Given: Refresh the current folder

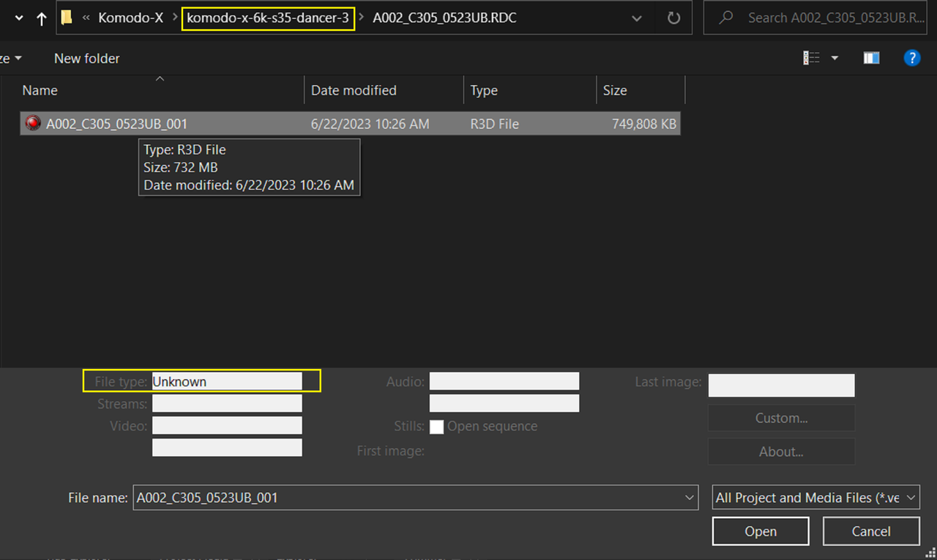Looking at the screenshot, I should pyautogui.click(x=673, y=18).
